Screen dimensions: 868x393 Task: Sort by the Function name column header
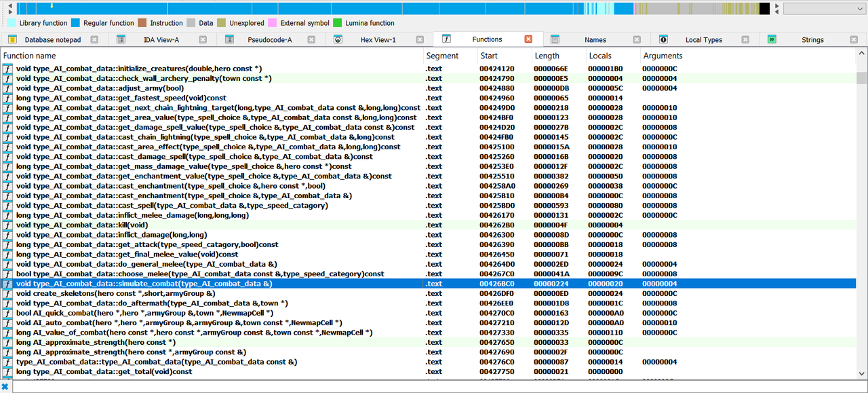[212, 56]
